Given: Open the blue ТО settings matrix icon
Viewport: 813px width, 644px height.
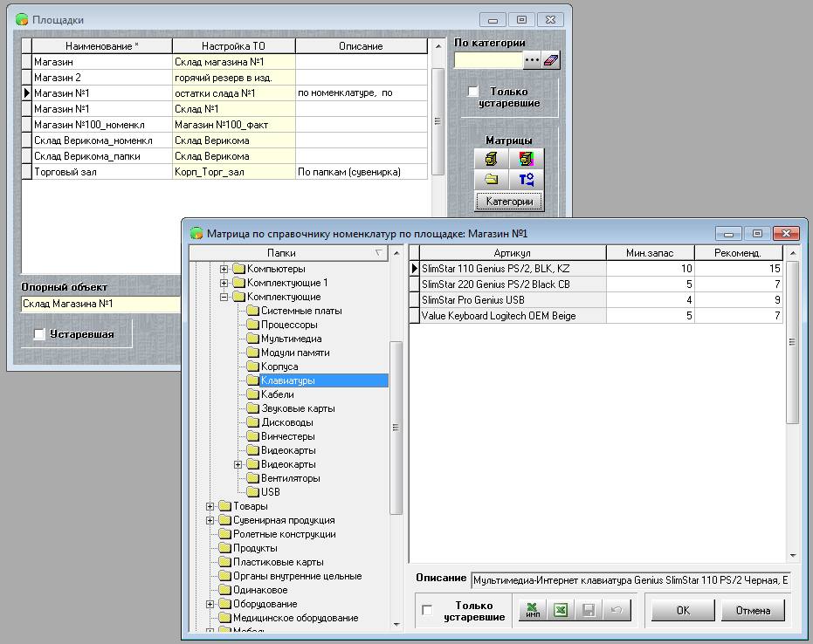Looking at the screenshot, I should tap(526, 179).
